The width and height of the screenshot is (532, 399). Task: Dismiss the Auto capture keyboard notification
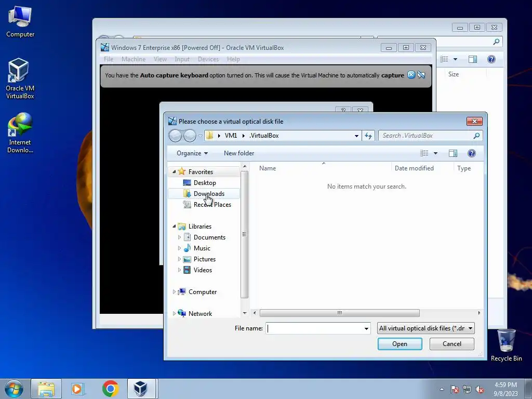(x=411, y=75)
